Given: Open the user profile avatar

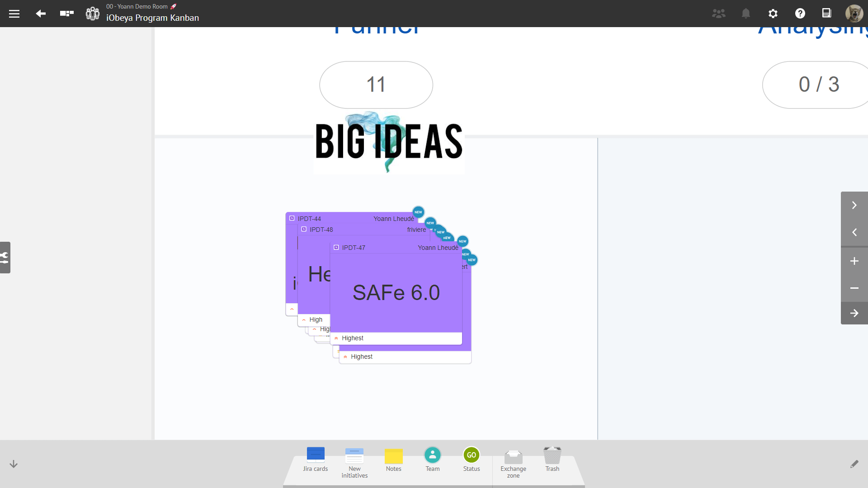Looking at the screenshot, I should click(854, 14).
